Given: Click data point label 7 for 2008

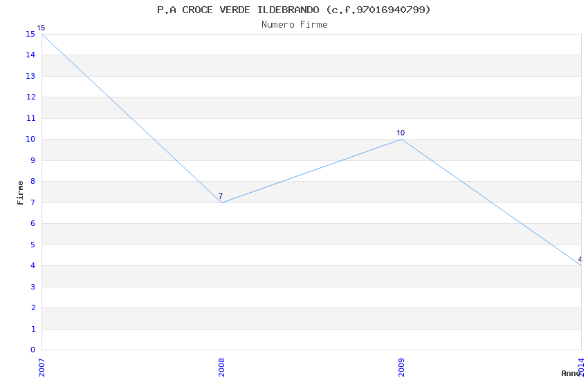Looking at the screenshot, I should [221, 196].
